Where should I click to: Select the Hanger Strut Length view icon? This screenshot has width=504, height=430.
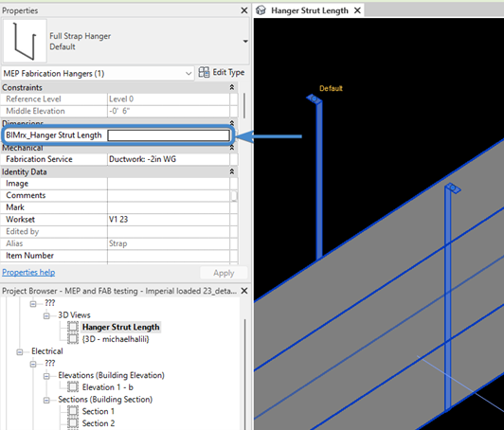73,327
